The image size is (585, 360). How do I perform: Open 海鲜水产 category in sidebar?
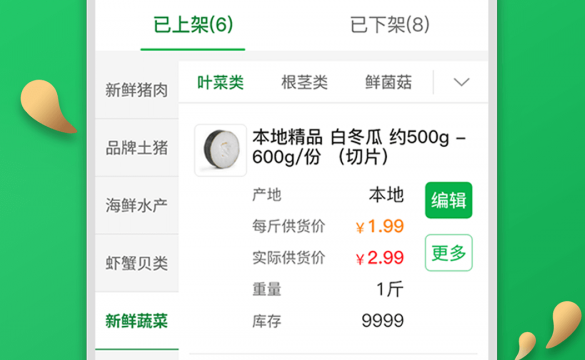tap(137, 205)
